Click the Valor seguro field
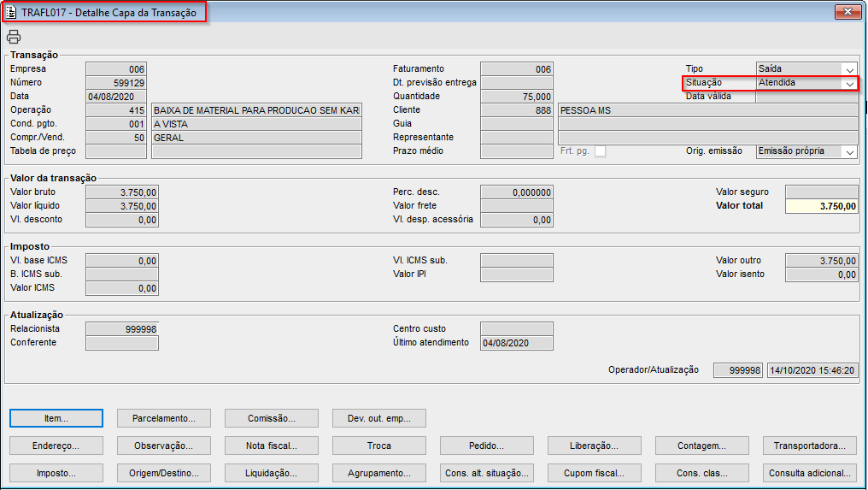The height and width of the screenshot is (490, 868). 822,192
